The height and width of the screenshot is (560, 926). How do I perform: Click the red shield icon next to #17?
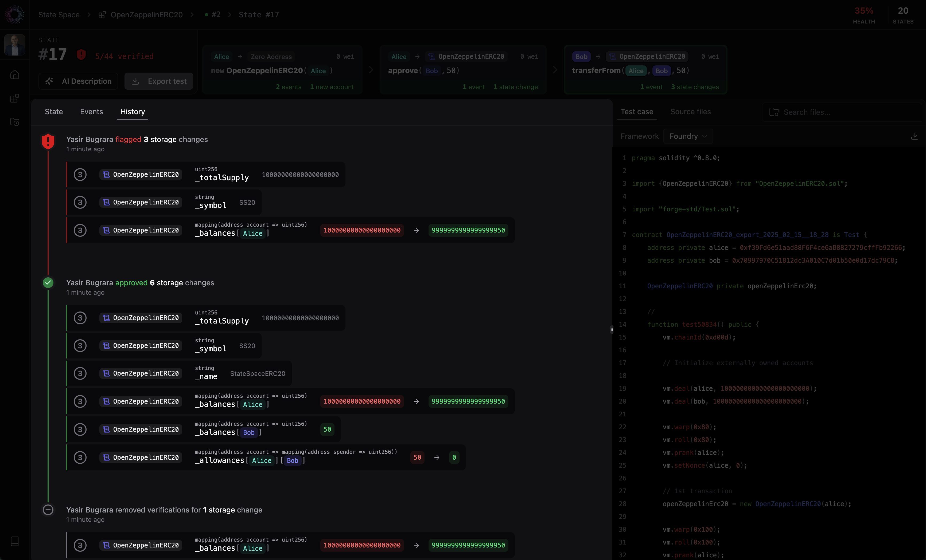pos(81,55)
